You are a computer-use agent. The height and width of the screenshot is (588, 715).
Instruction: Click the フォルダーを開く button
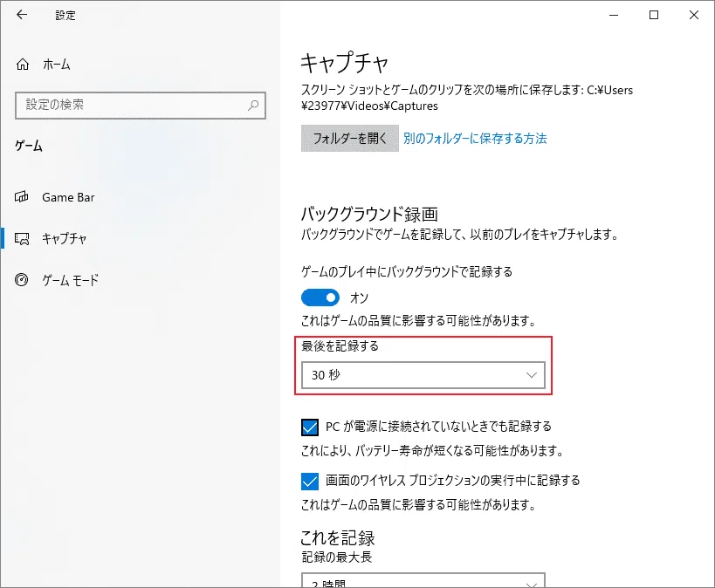350,138
